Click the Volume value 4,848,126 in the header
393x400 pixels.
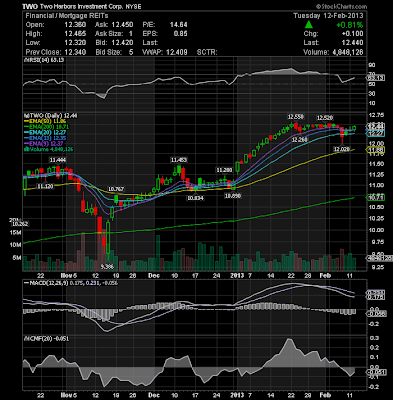(348, 52)
